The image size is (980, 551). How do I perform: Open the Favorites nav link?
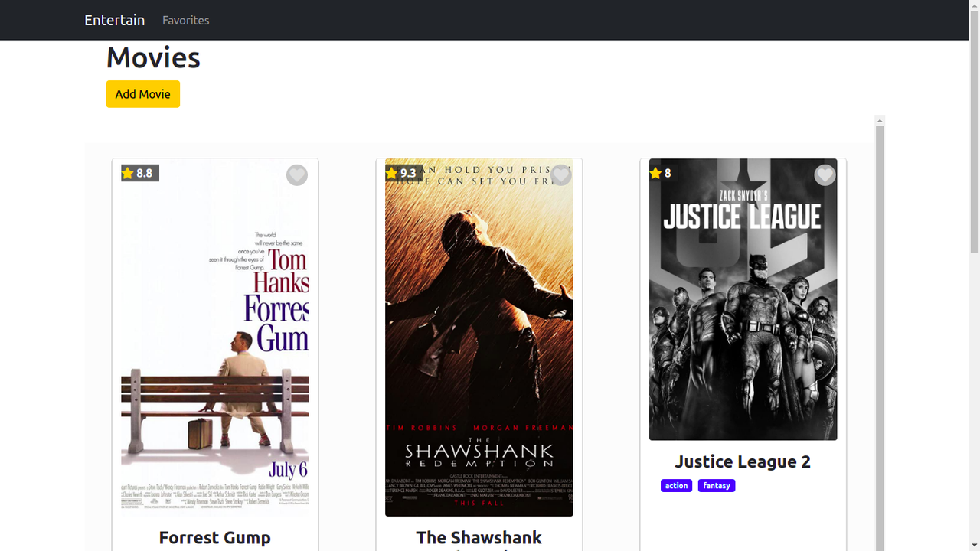pyautogui.click(x=185, y=20)
